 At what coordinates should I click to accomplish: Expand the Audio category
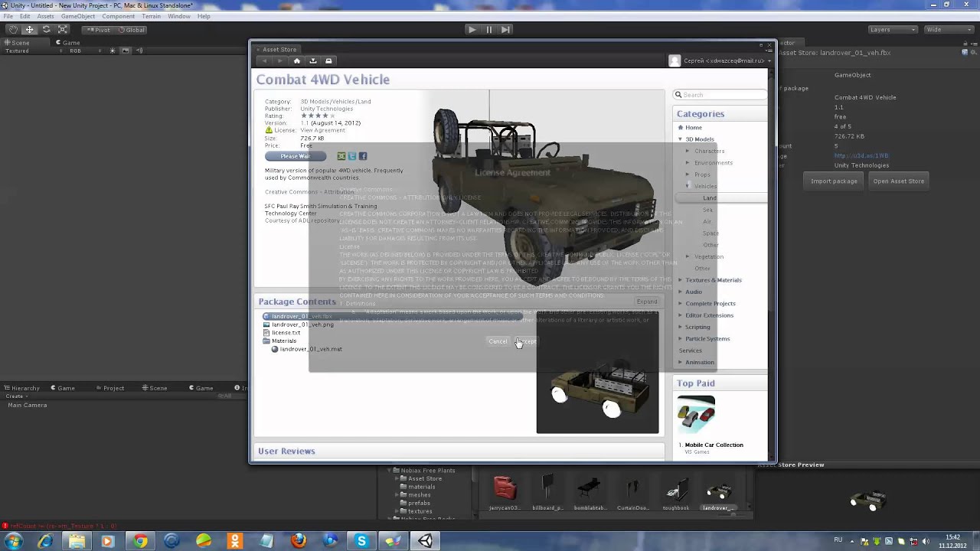680,292
